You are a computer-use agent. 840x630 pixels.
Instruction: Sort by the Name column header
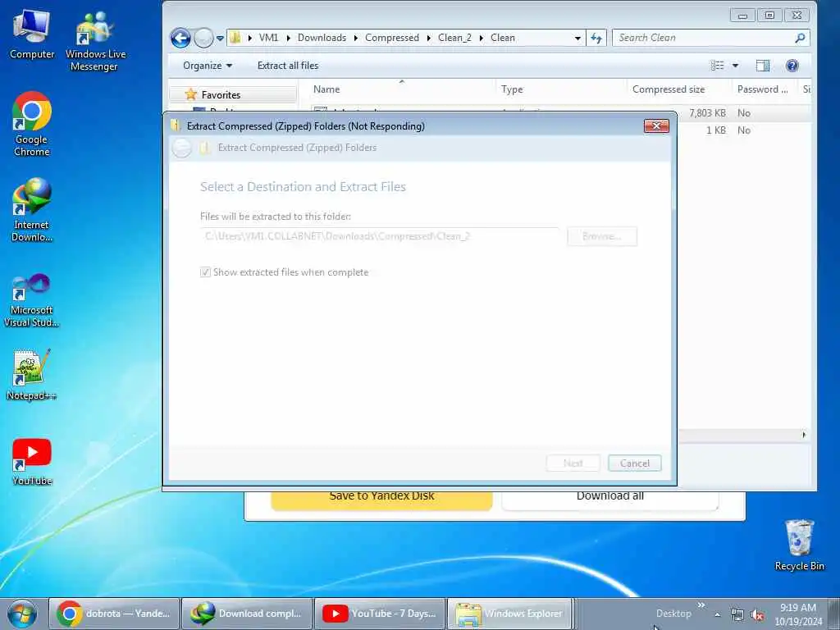point(402,89)
